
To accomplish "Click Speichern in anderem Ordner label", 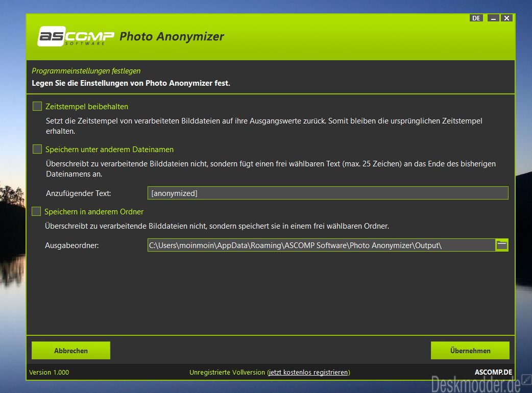I will point(94,212).
